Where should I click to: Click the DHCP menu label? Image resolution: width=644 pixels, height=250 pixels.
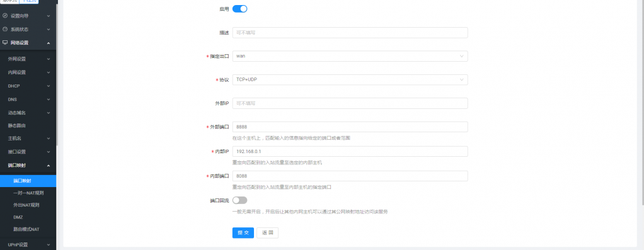pyautogui.click(x=14, y=86)
